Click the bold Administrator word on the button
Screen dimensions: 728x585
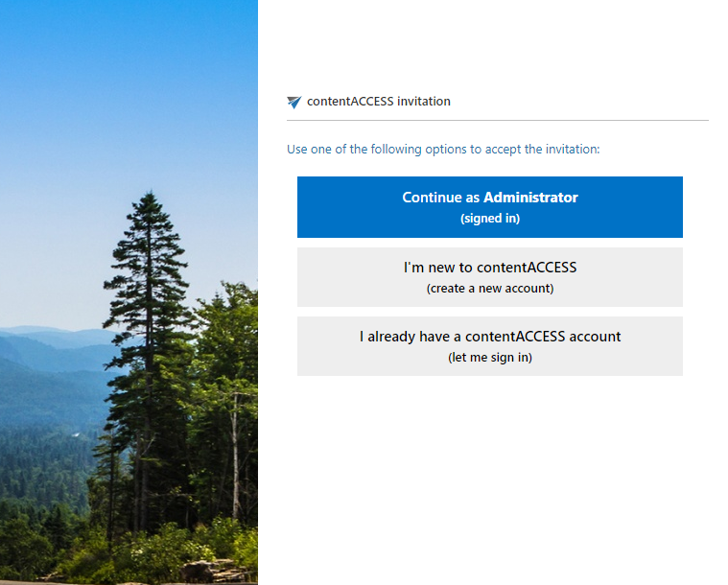pyautogui.click(x=530, y=198)
